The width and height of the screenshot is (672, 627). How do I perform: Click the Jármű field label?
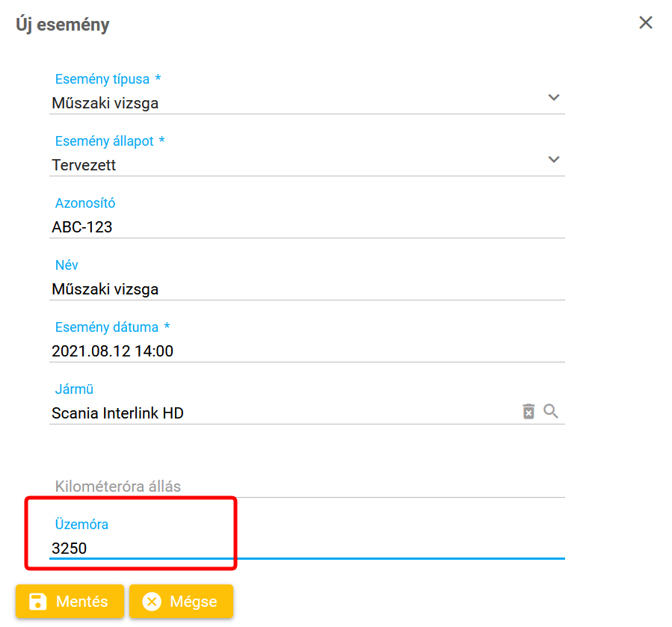coord(74,389)
